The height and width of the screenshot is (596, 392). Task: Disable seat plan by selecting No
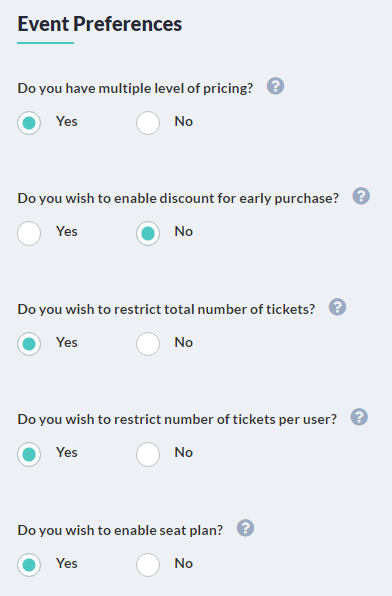click(148, 564)
